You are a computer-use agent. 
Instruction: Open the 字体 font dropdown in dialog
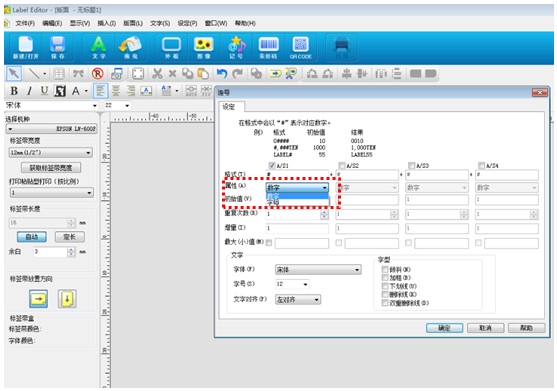point(318,270)
